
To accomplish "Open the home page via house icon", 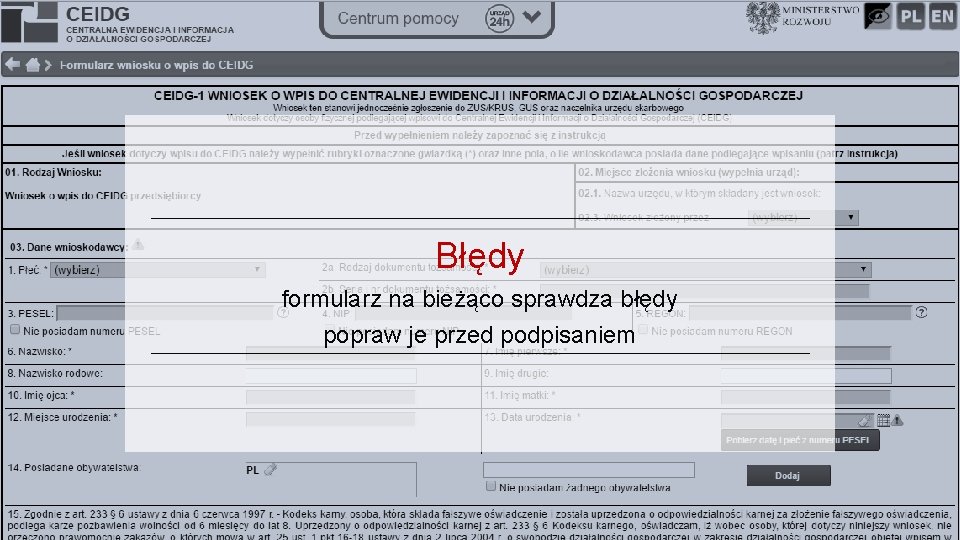I will coord(33,64).
